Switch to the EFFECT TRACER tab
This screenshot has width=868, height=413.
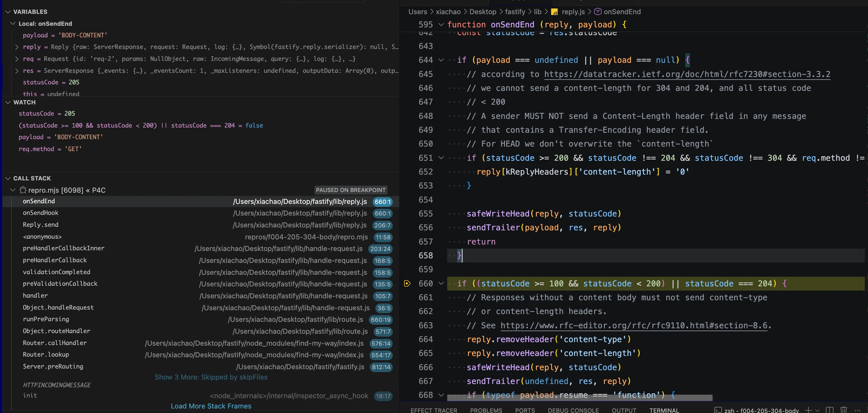pos(434,410)
